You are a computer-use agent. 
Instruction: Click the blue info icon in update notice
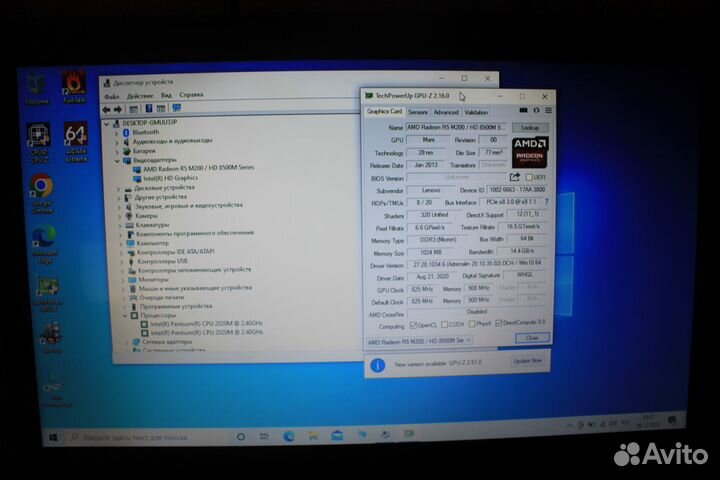[x=377, y=366]
